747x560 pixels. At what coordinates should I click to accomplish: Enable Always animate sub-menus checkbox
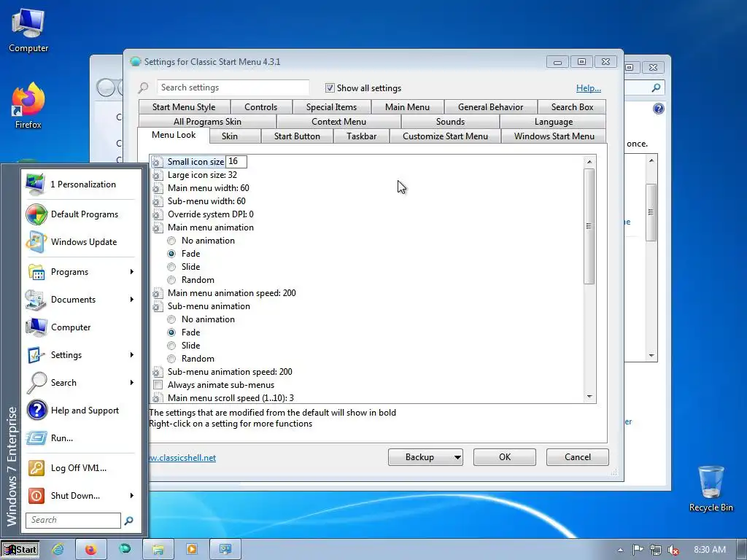point(158,385)
